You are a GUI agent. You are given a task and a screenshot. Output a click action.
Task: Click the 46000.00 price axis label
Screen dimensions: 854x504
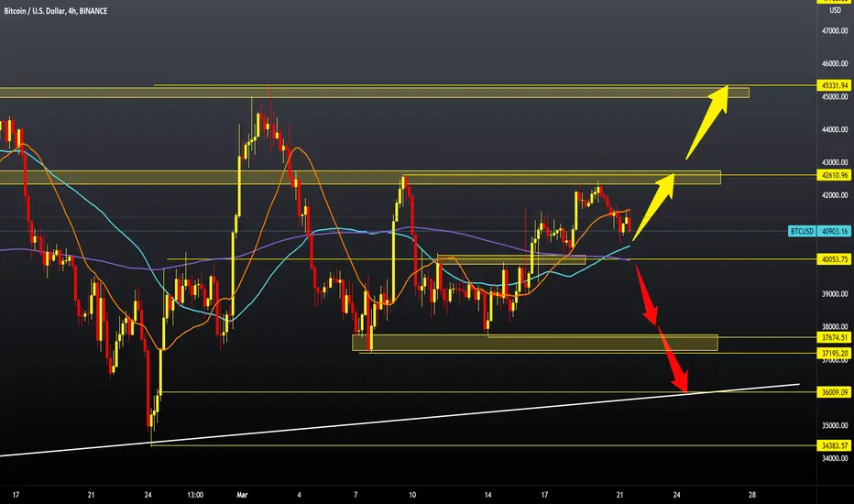pos(835,64)
